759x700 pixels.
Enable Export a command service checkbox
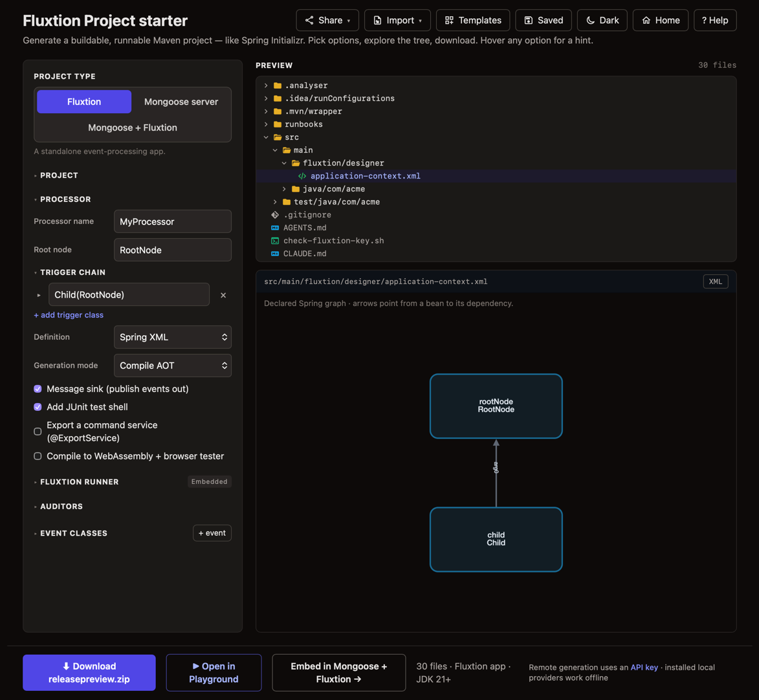(38, 432)
